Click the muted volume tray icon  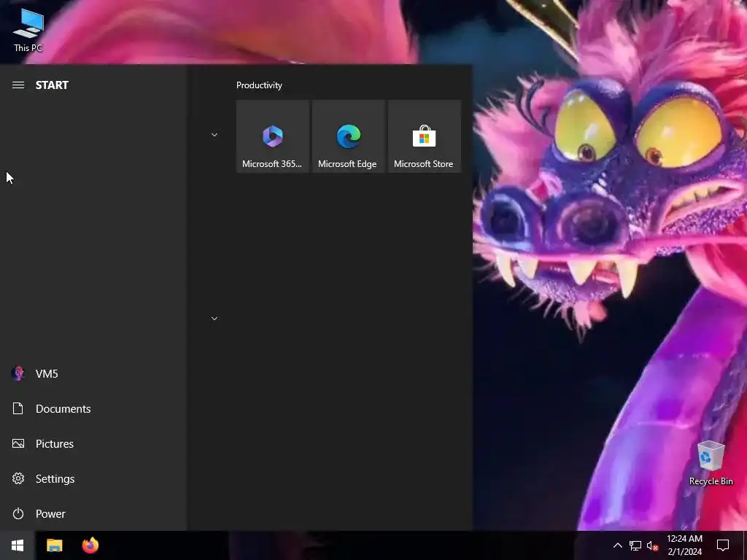pyautogui.click(x=652, y=545)
